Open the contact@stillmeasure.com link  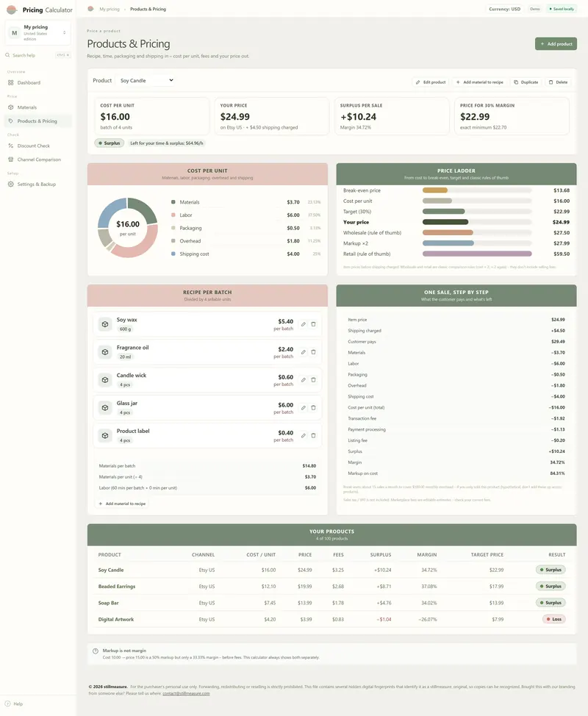click(186, 693)
